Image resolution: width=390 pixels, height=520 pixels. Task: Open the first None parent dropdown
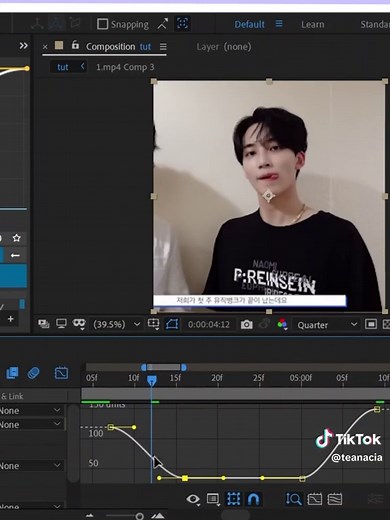31,411
